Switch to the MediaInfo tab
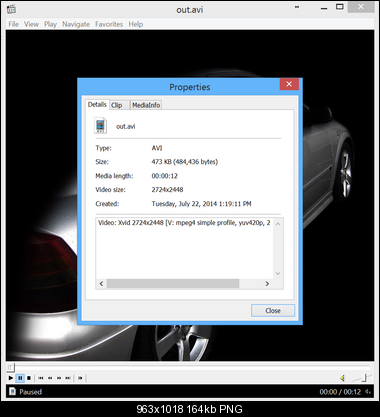The image size is (380, 417). click(146, 105)
